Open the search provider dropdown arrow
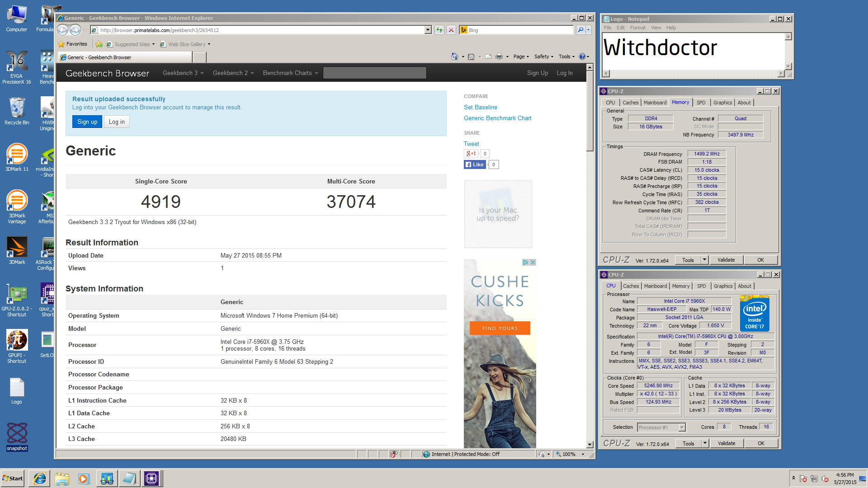The image size is (868, 488). click(x=589, y=30)
